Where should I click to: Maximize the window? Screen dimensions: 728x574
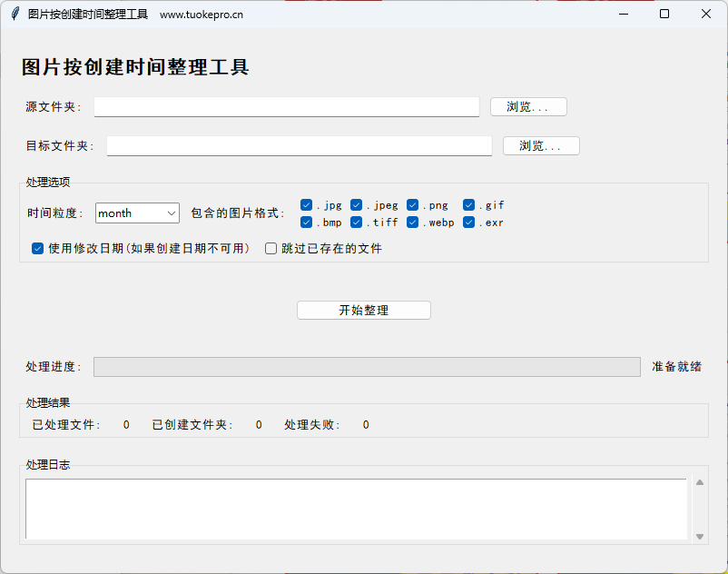pos(664,14)
